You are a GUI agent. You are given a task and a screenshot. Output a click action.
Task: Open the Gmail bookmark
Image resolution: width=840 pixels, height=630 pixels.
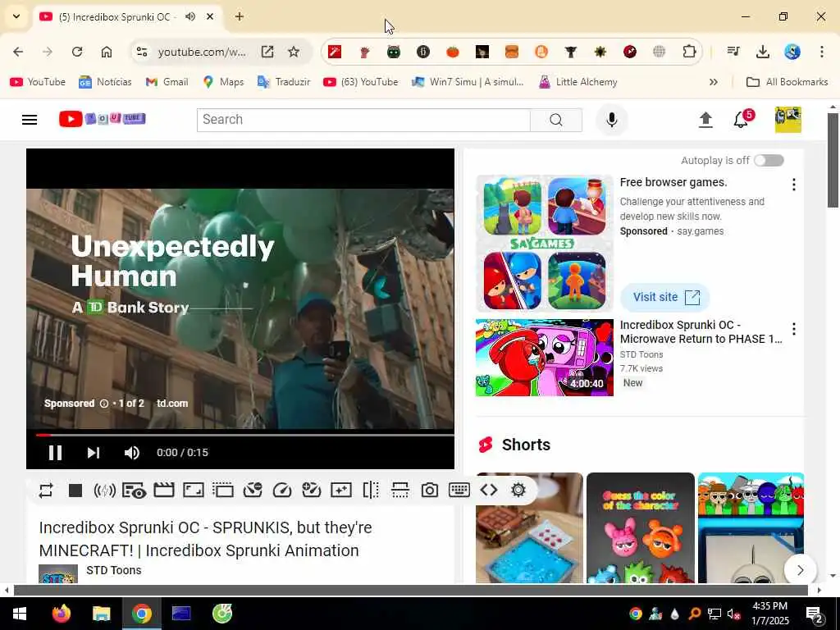tap(167, 82)
